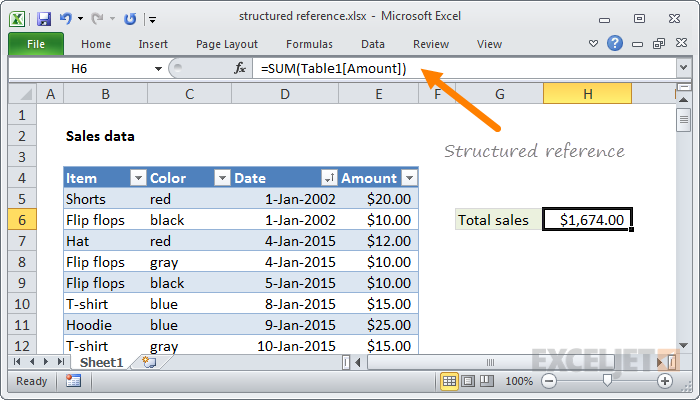Restore the workbook window inside Excel
Viewport: 700px width, 400px height.
click(x=659, y=43)
